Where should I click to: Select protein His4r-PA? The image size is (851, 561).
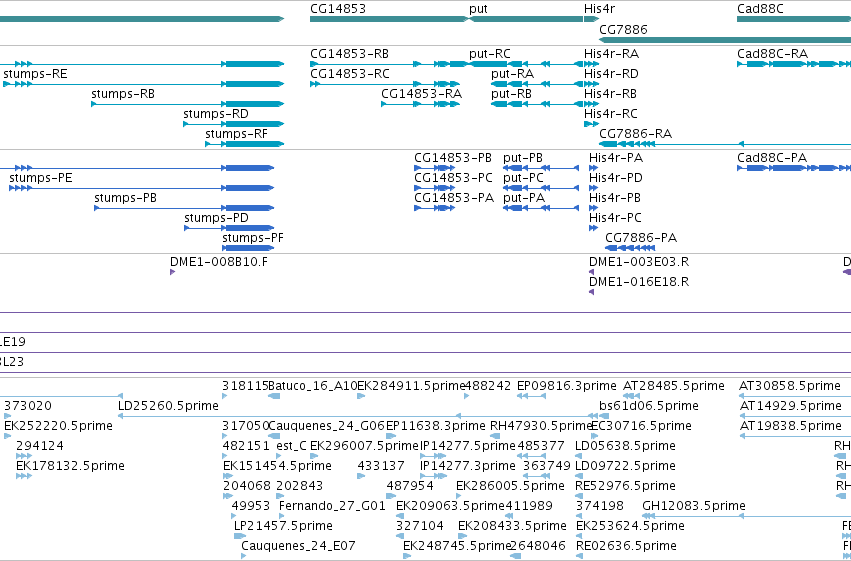pos(594,168)
